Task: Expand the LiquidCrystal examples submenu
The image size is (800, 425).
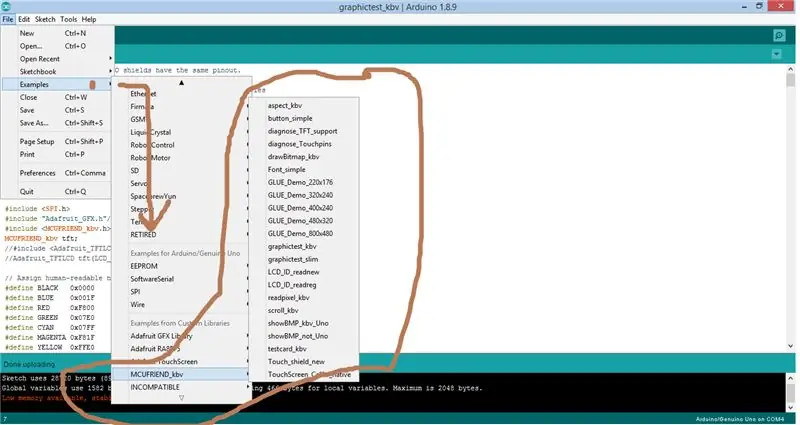Action: (182, 132)
